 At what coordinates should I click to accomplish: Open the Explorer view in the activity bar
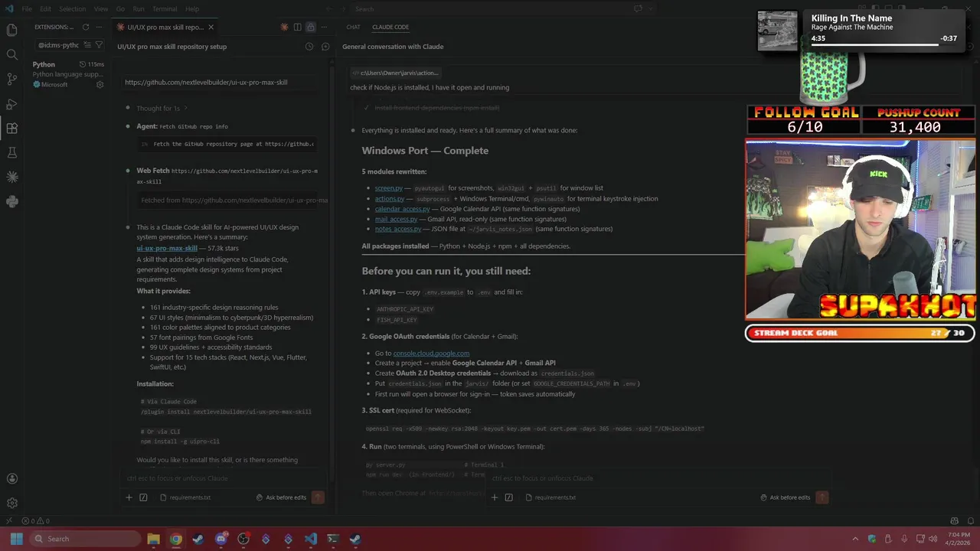coord(11,30)
